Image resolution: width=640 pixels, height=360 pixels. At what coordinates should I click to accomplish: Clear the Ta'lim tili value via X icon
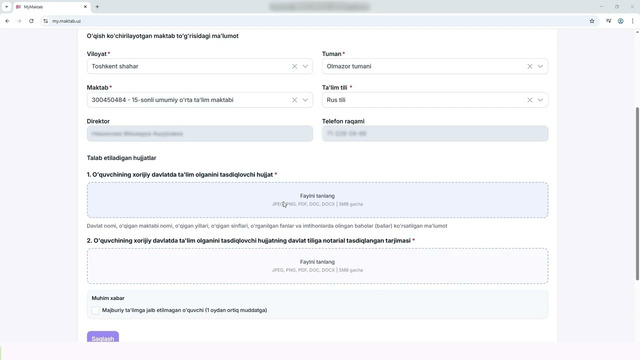(529, 100)
